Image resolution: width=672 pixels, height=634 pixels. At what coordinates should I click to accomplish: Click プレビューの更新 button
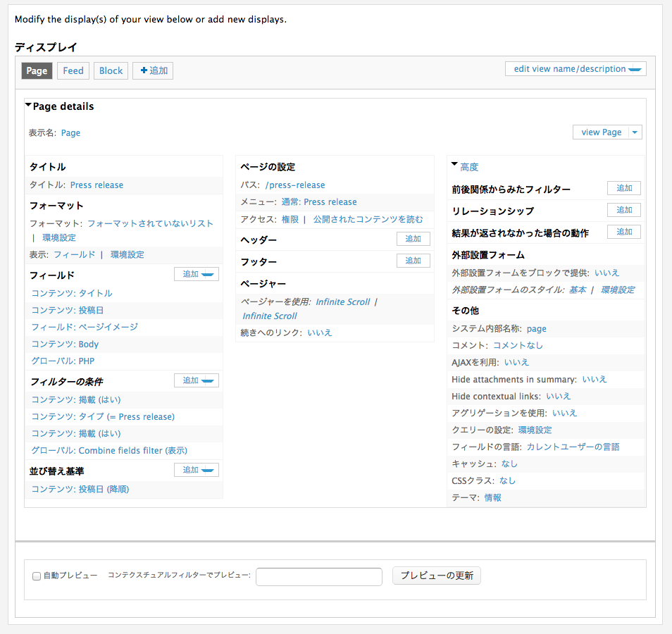coord(436,576)
